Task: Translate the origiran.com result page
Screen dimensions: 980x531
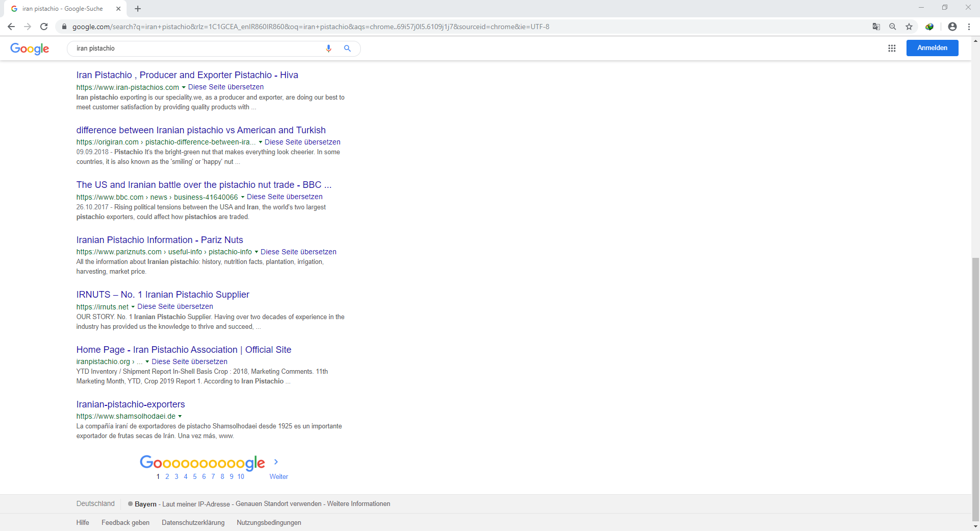Action: coord(302,142)
